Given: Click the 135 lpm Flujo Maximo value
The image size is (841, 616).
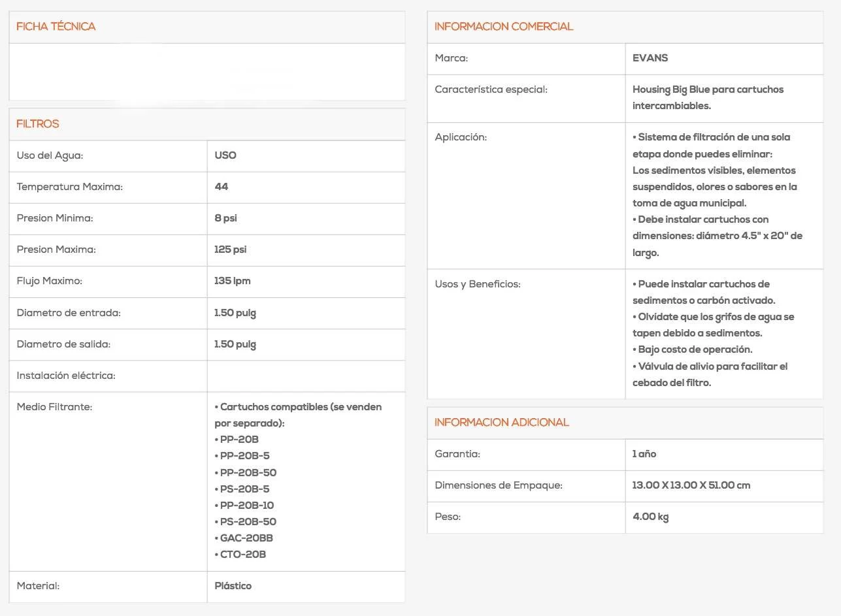Looking at the screenshot, I should coord(232,281).
